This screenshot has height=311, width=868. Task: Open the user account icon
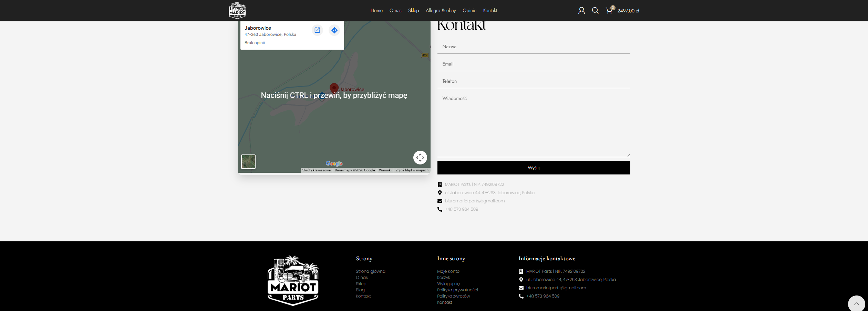point(581,11)
